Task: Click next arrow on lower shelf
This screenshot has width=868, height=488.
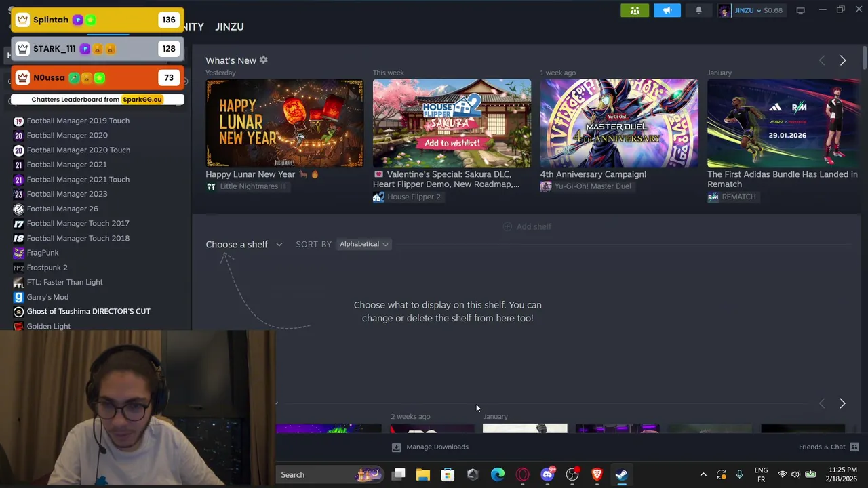Action: pos(842,403)
